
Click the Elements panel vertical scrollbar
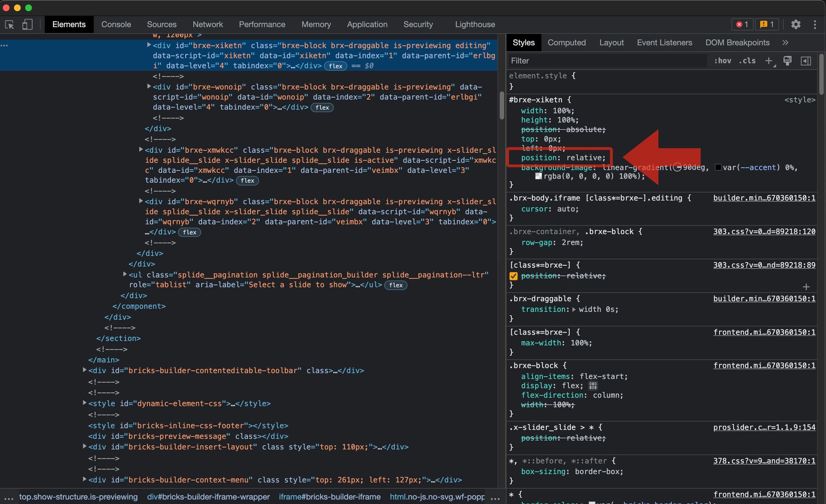click(x=502, y=105)
